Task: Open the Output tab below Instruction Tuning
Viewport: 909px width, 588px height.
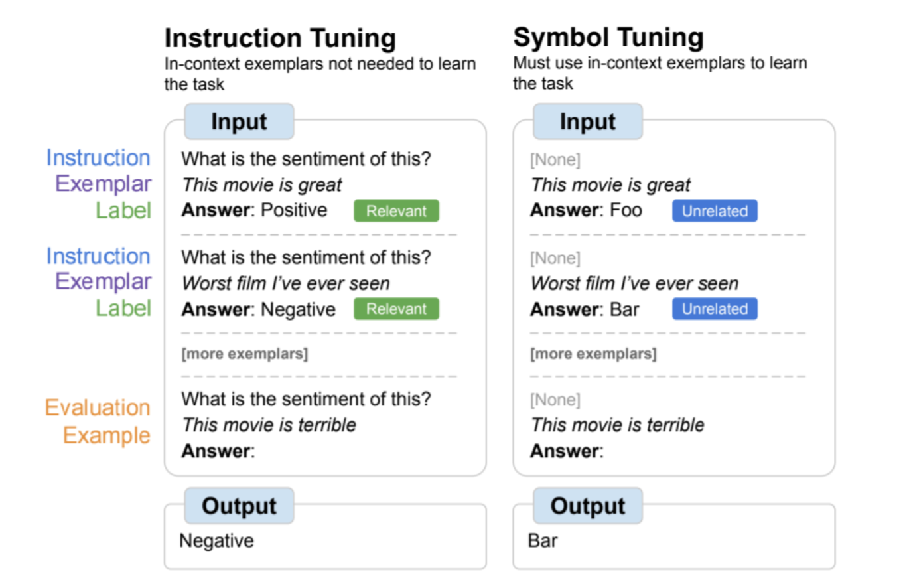Action: pyautogui.click(x=238, y=506)
